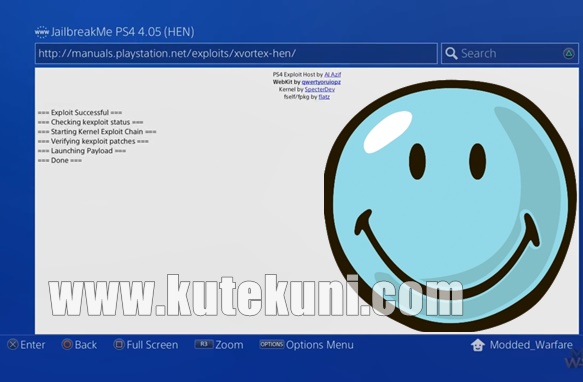
Task: Open the Al Azif link
Action: point(332,74)
